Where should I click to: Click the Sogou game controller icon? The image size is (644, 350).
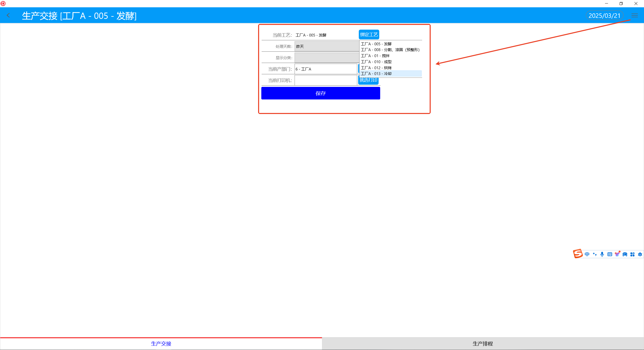coord(625,254)
